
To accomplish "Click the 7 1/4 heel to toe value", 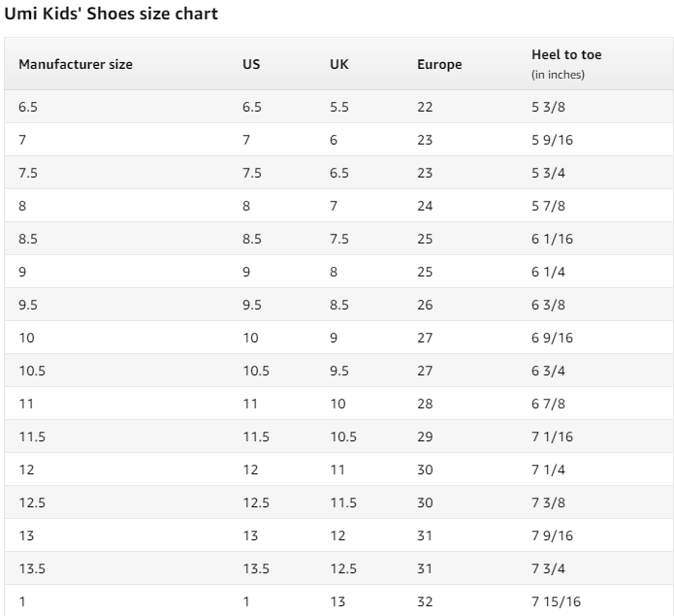I will [548, 470].
